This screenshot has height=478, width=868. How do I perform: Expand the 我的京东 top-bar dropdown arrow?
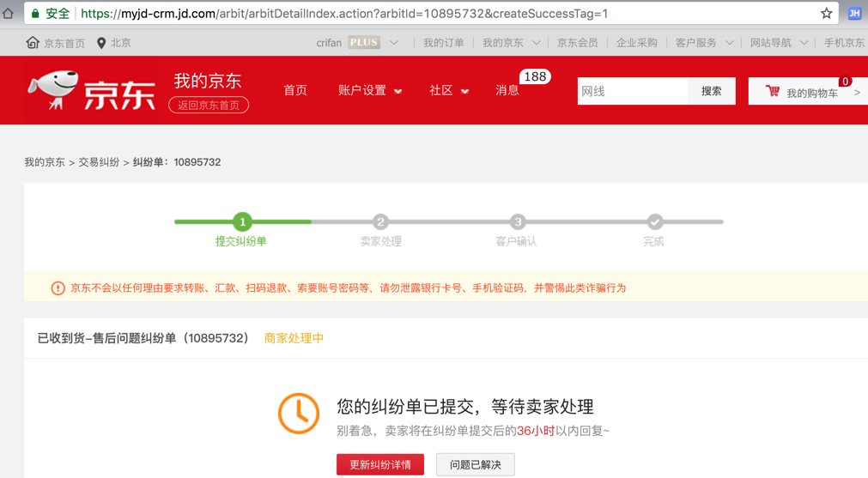point(537,43)
